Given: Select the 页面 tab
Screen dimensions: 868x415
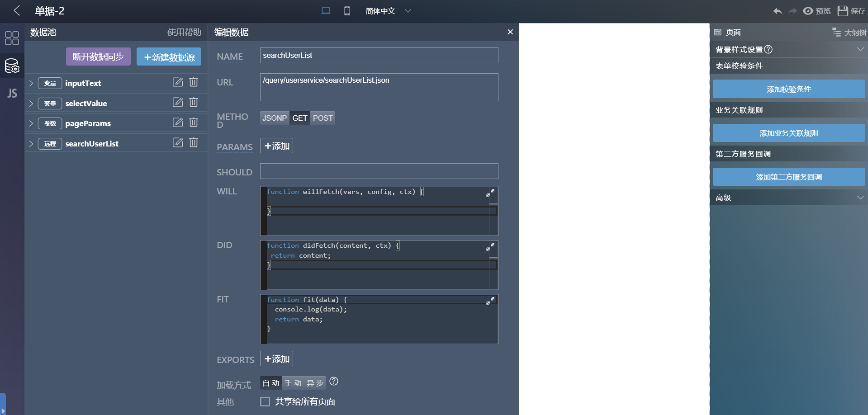Looking at the screenshot, I should click(733, 32).
